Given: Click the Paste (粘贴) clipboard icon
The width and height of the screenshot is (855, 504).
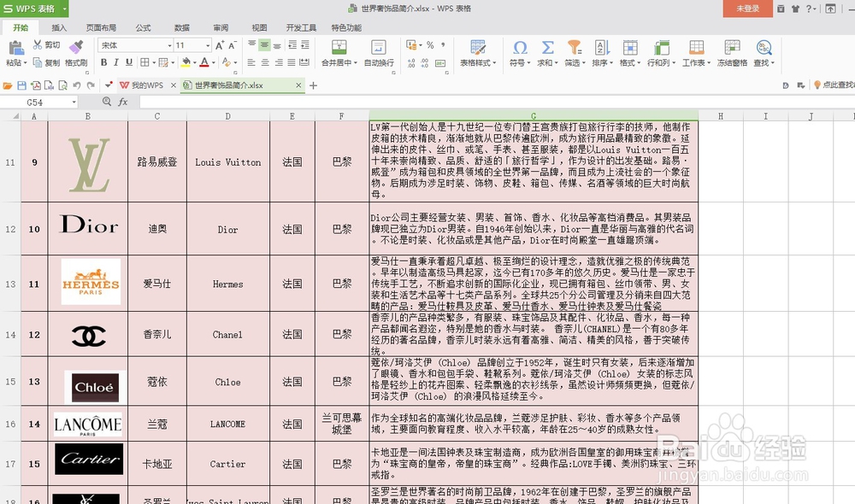Looking at the screenshot, I should (x=15, y=48).
